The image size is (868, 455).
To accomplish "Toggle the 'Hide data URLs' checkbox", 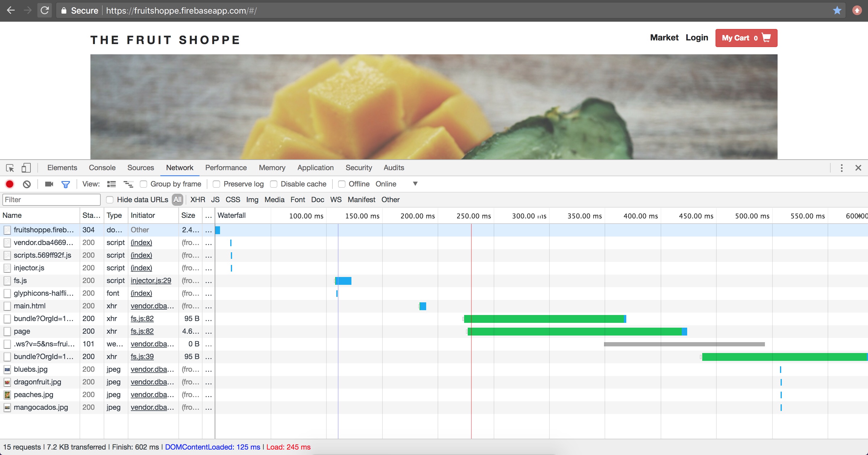I will click(110, 199).
